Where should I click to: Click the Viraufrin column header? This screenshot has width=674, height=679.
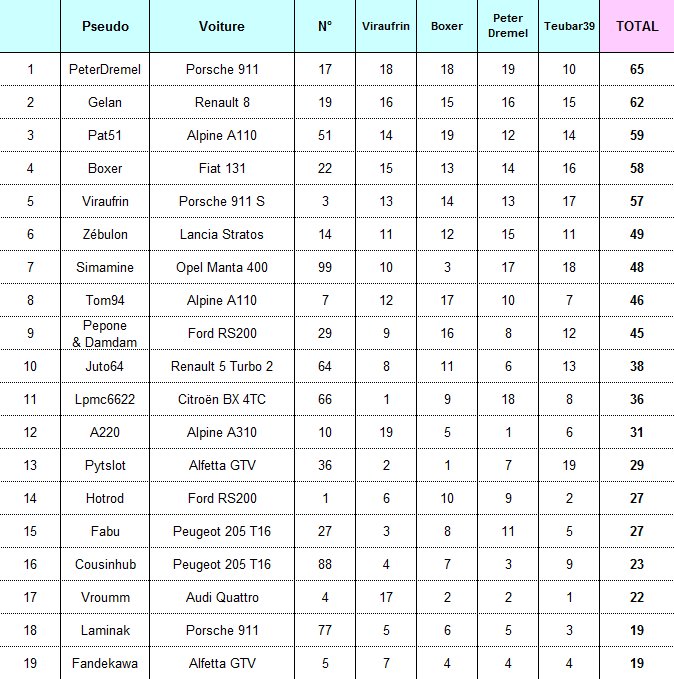pyautogui.click(x=385, y=26)
